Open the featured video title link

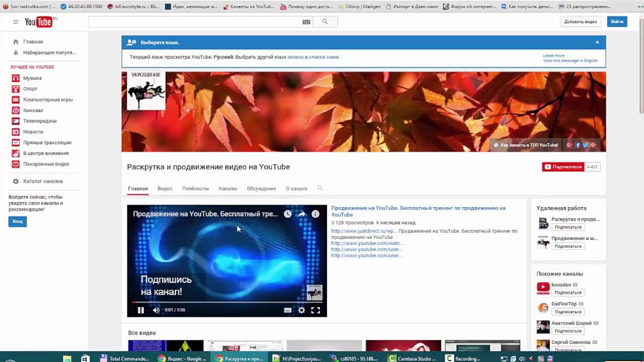click(x=418, y=211)
